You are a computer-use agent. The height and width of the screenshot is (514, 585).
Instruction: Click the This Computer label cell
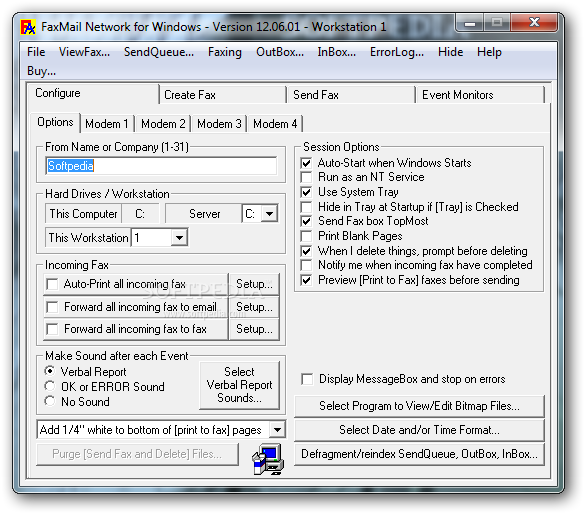pos(84,214)
